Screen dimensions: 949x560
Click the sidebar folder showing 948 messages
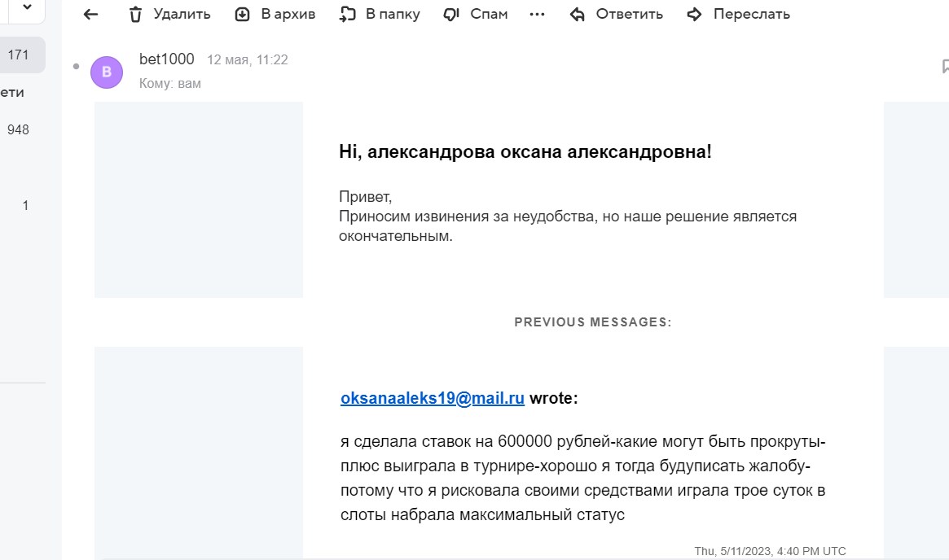(x=19, y=129)
